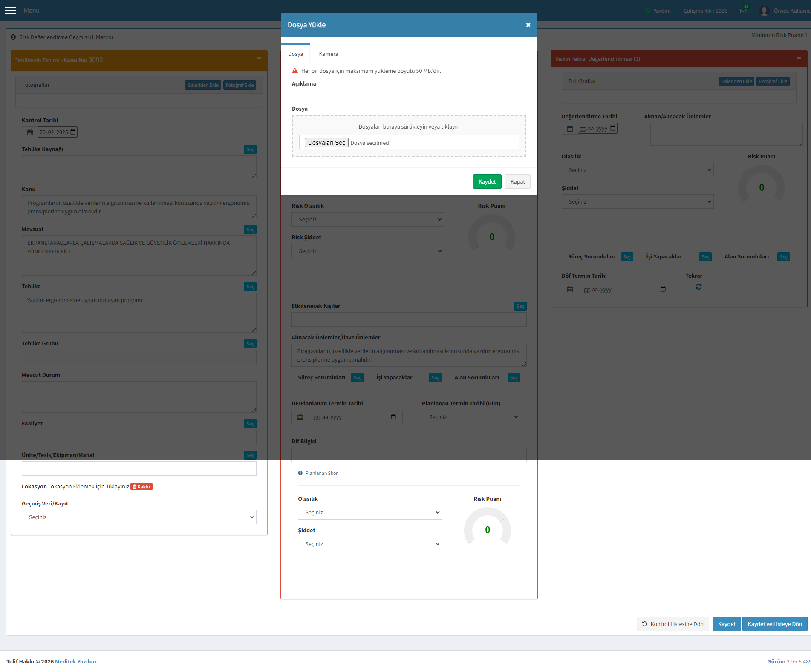Collapse the Tehlikenin Tanımı panel
This screenshot has width=811, height=672.
259,58
